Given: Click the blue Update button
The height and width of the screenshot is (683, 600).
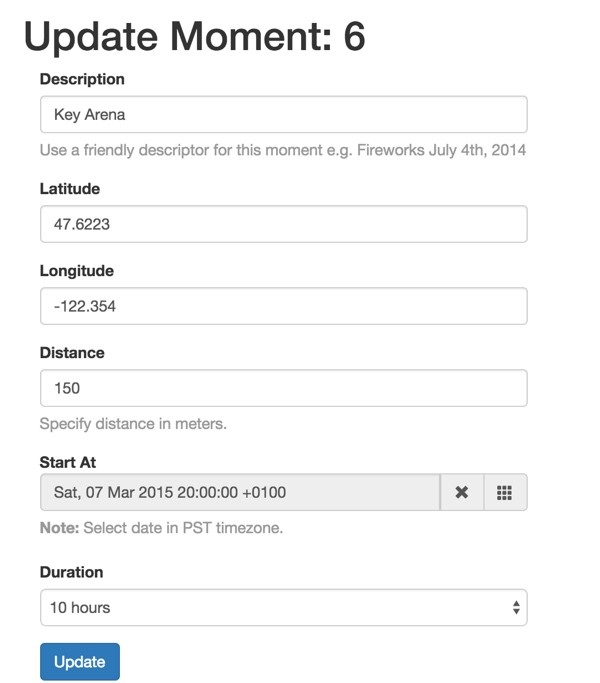Looking at the screenshot, I should [80, 662].
